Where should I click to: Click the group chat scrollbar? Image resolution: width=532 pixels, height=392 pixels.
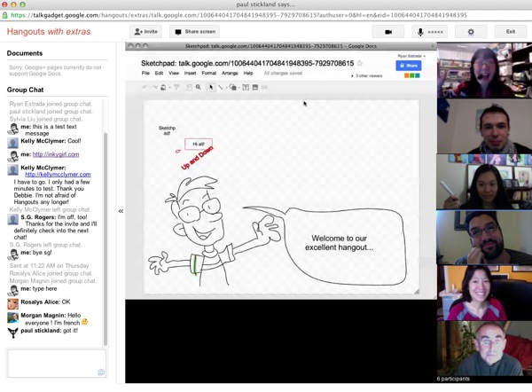pyautogui.click(x=106, y=238)
